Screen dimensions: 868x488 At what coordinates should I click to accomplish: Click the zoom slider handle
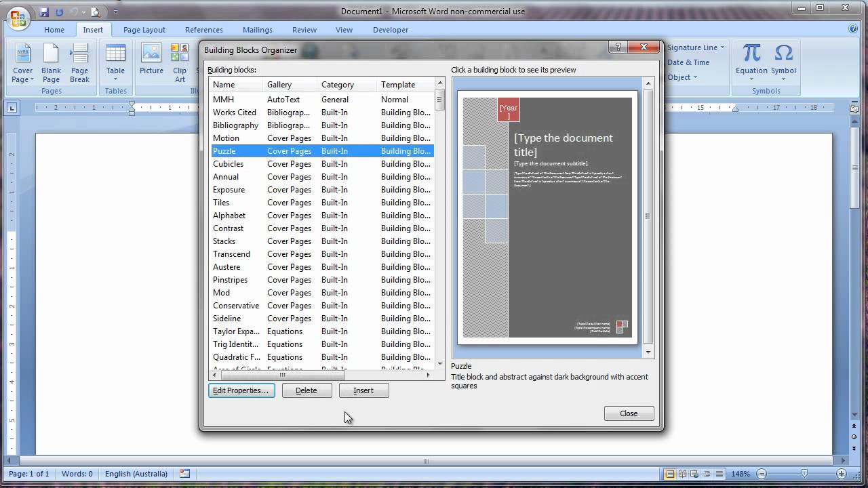pyautogui.click(x=804, y=474)
